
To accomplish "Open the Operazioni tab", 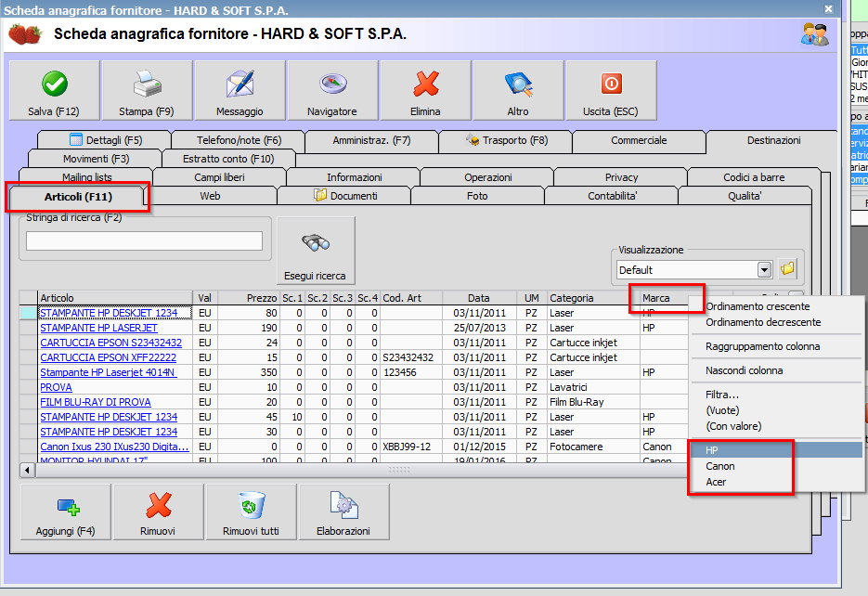I will coord(488,177).
